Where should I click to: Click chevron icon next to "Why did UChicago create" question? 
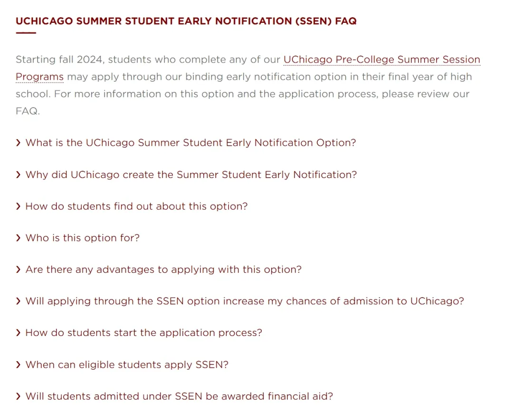[18, 175]
